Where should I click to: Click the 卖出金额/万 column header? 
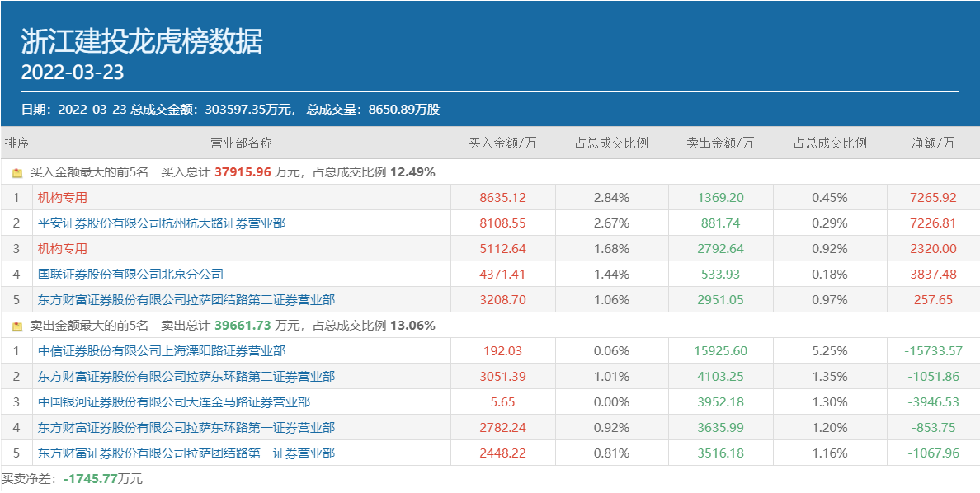[x=720, y=143]
